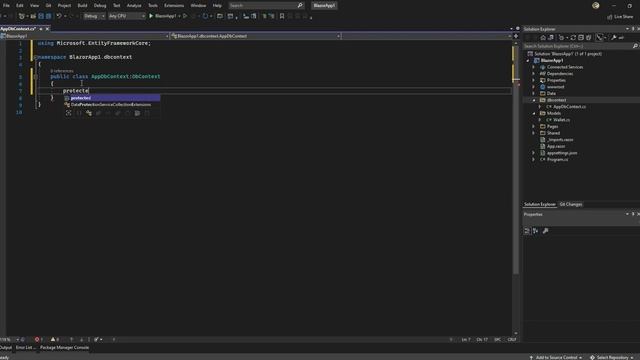The height and width of the screenshot is (360, 640).
Task: Select _Imports.razor in Solution Explorer
Action: [x=560, y=140]
